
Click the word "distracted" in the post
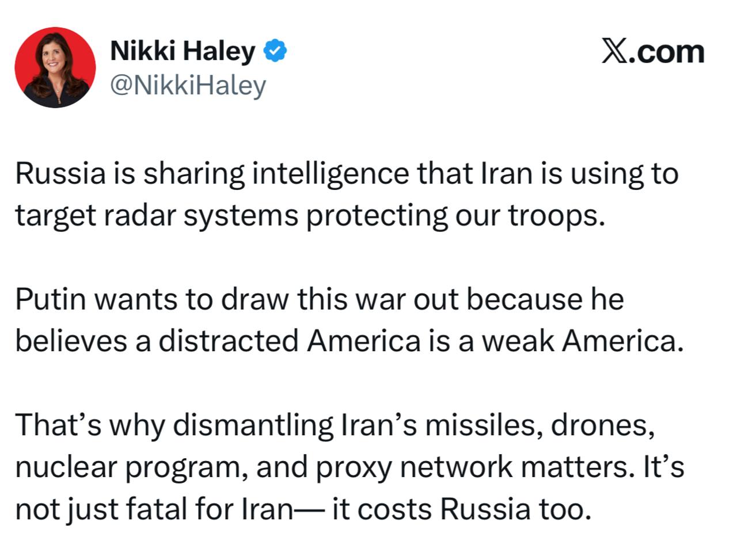tap(228, 341)
